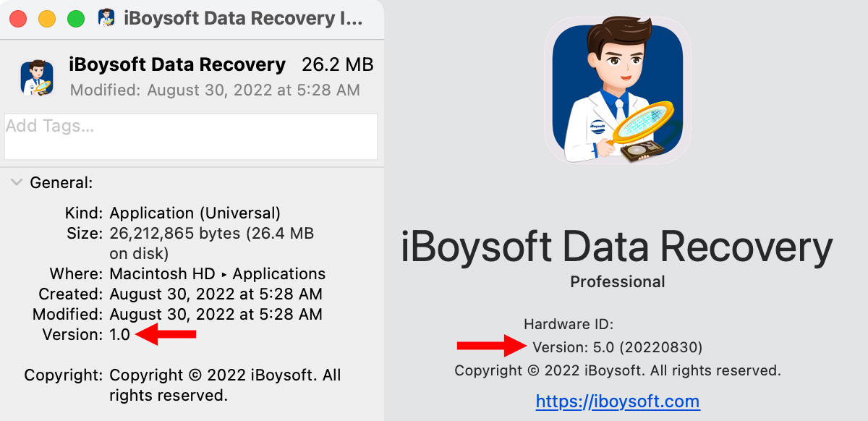Click the Add Tags input field

point(191,136)
